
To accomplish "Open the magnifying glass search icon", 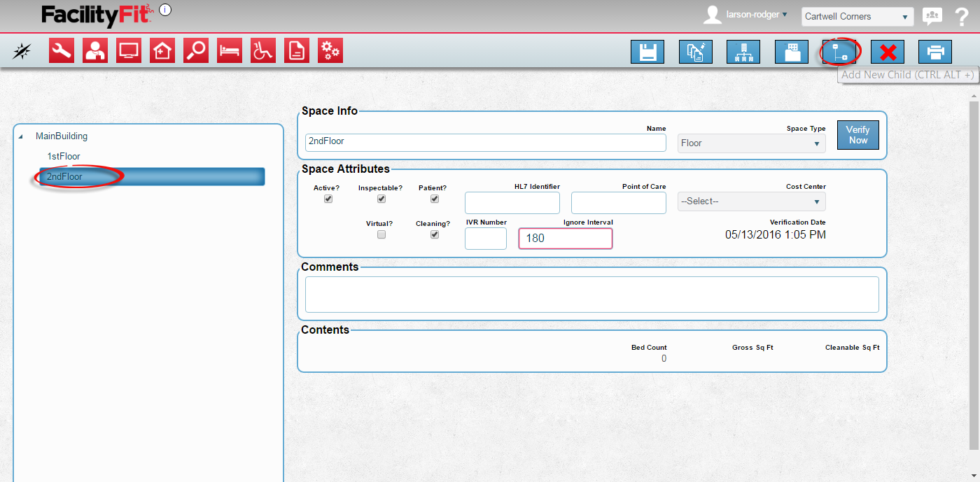I will tap(196, 51).
